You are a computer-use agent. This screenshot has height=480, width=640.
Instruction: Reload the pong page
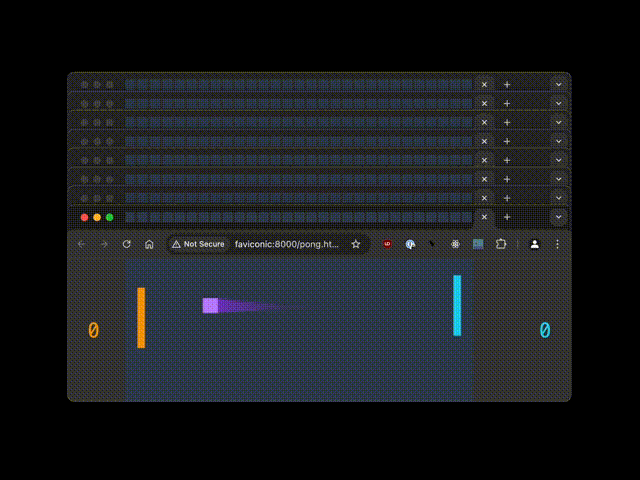pyautogui.click(x=127, y=244)
